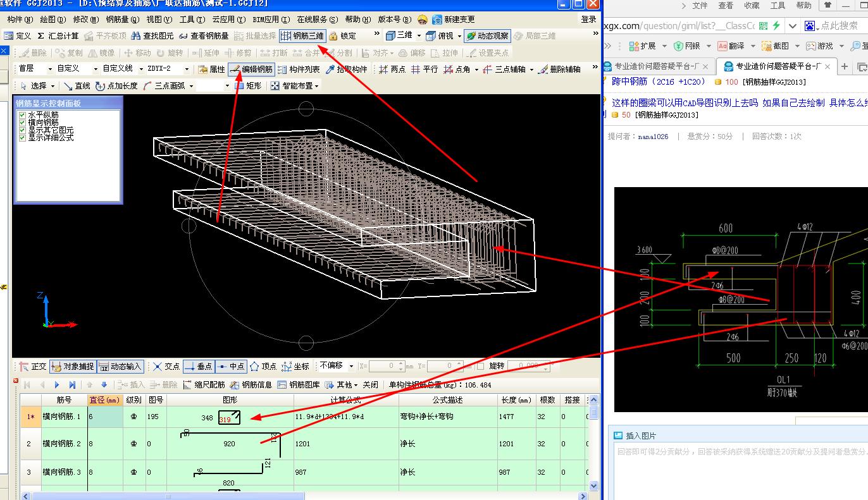This screenshot has height=500, width=868.
Task: Click 编辑钢筋 edit rebar button
Action: point(252,70)
